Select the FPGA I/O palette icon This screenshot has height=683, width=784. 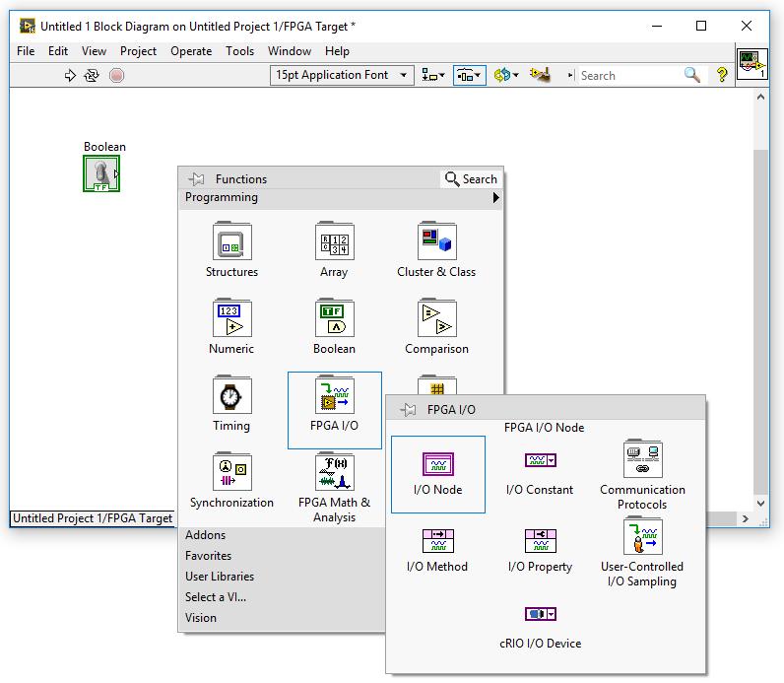(x=335, y=395)
